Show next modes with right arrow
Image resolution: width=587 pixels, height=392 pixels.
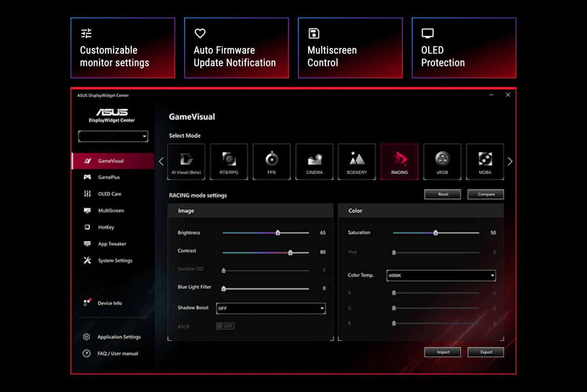coord(510,161)
